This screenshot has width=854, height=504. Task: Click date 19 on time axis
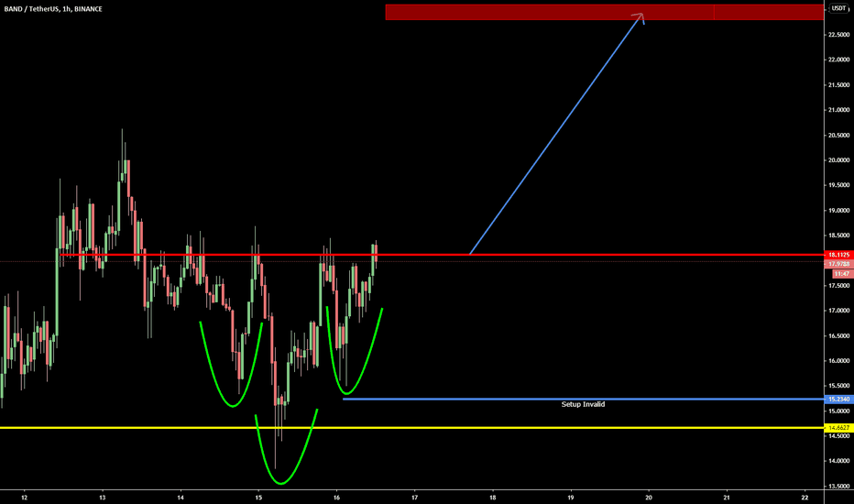(571, 498)
